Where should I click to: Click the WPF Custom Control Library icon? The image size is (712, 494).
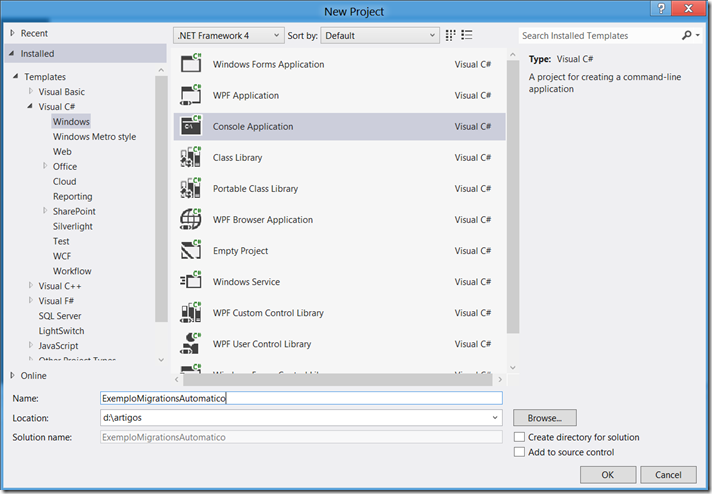191,312
